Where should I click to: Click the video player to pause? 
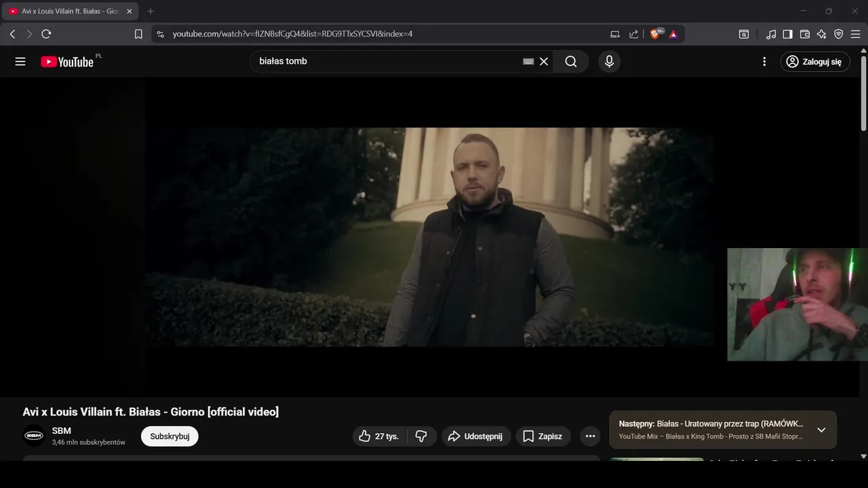(x=430, y=237)
